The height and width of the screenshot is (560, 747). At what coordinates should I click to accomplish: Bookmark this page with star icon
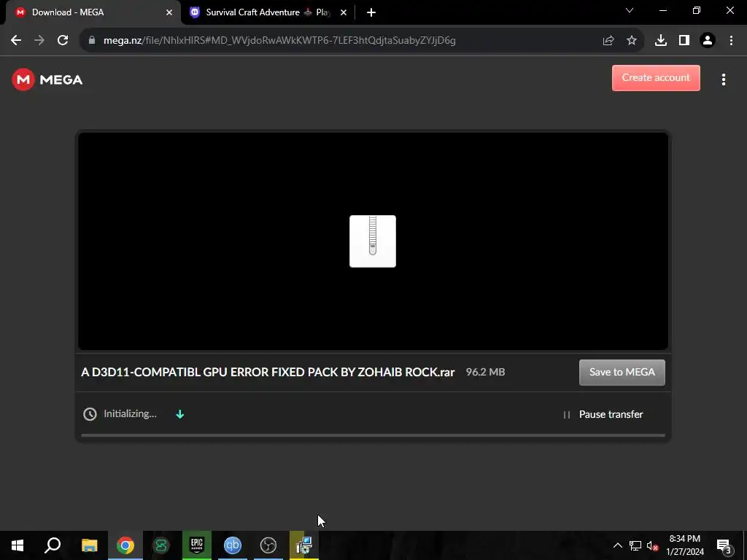point(632,41)
